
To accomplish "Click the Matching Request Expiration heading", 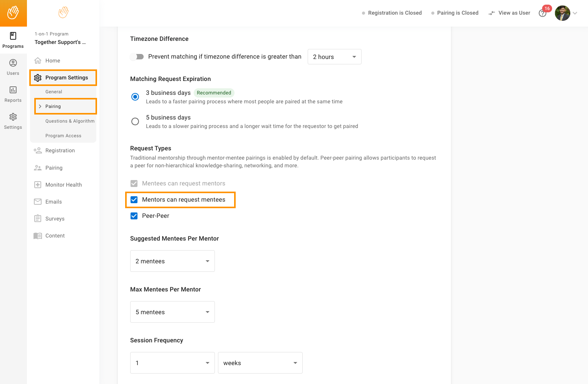I will [x=171, y=79].
